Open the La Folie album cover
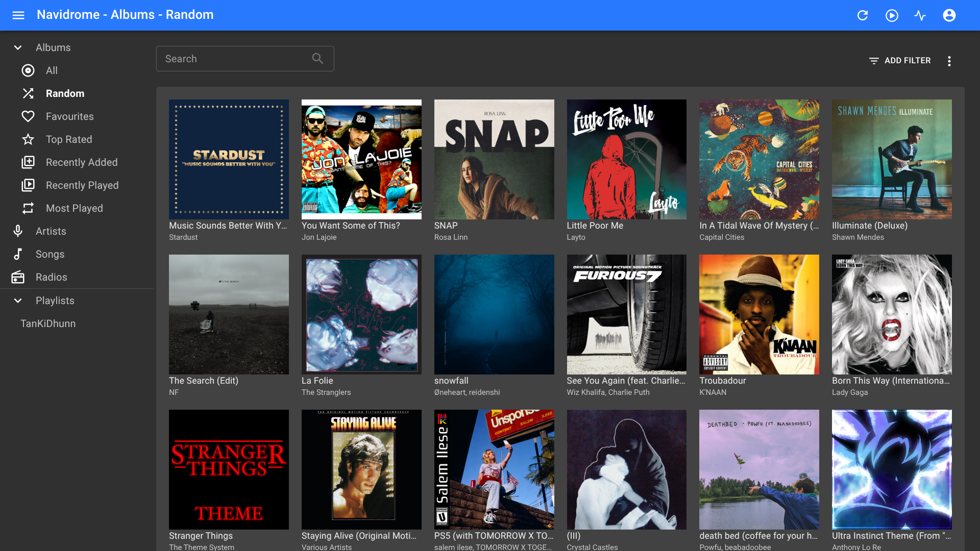Image resolution: width=980 pixels, height=551 pixels. (361, 314)
